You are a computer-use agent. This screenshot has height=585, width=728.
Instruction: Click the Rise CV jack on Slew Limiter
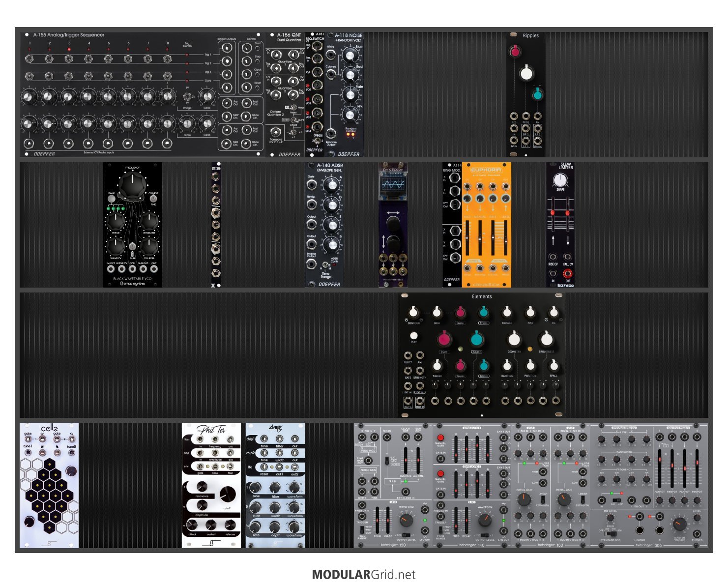(553, 257)
